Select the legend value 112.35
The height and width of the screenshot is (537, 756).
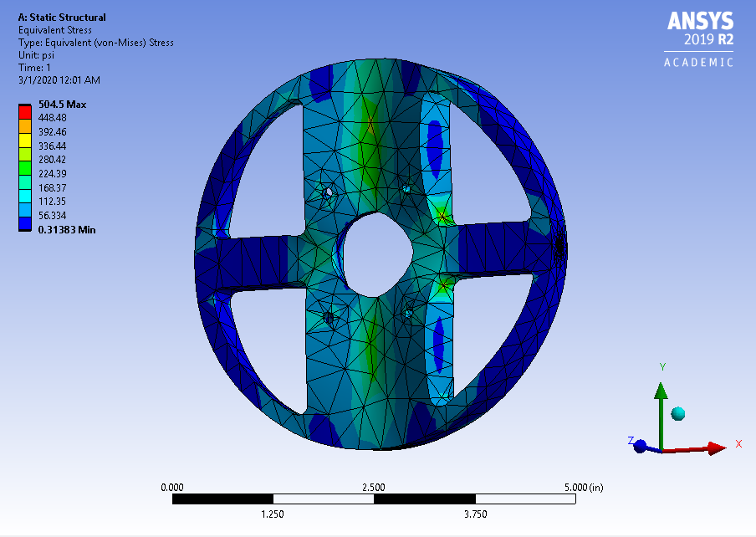tap(53, 202)
